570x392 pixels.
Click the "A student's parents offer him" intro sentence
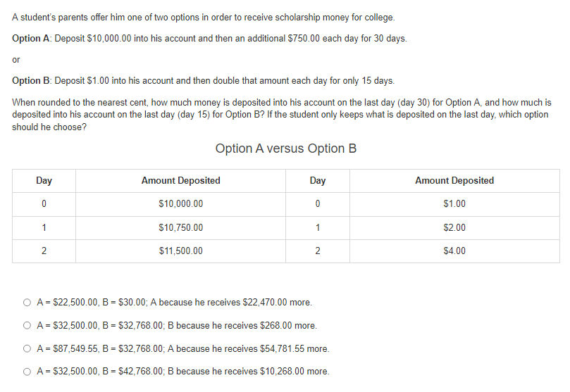[204, 17]
